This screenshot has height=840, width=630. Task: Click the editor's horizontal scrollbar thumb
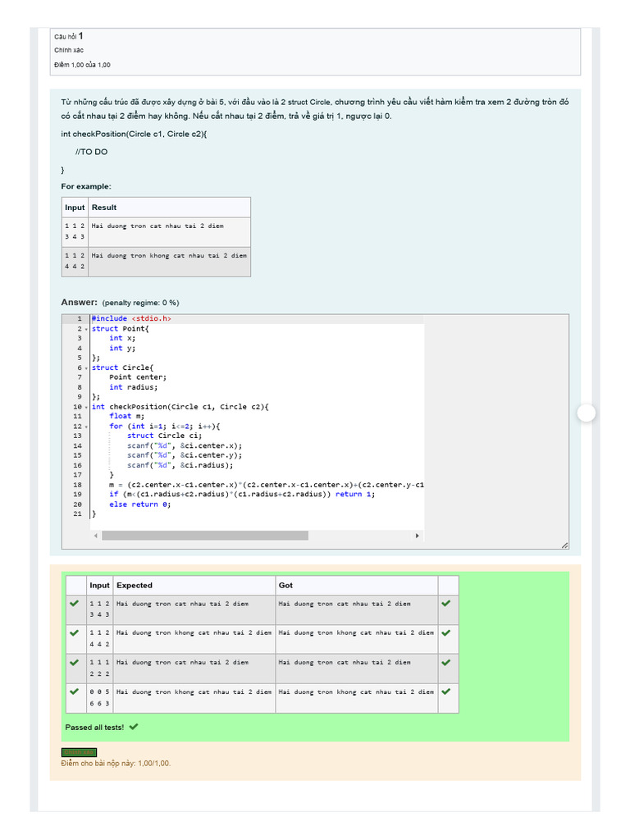click(x=205, y=536)
